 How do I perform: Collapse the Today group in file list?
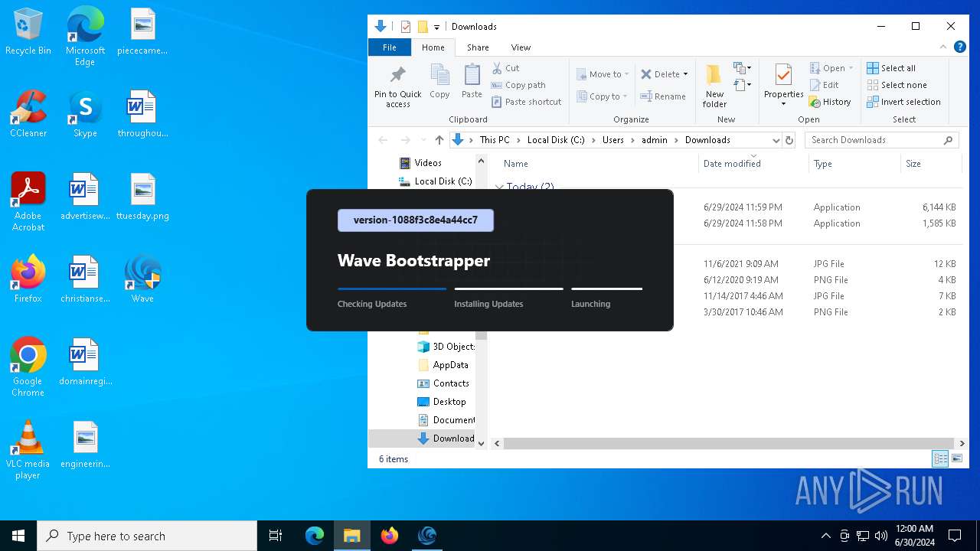point(500,187)
